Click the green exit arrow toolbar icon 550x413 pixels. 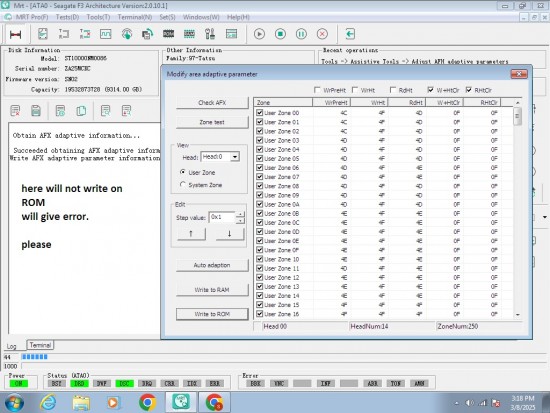(350, 34)
